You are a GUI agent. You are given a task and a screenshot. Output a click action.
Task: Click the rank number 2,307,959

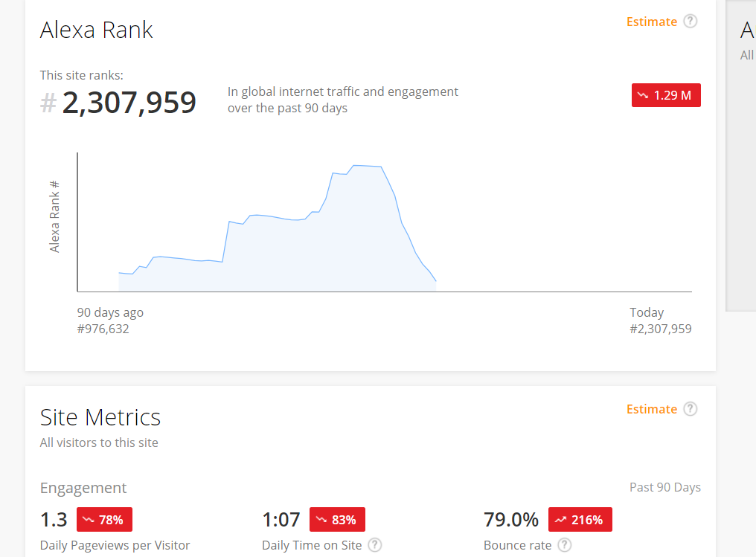coord(129,103)
